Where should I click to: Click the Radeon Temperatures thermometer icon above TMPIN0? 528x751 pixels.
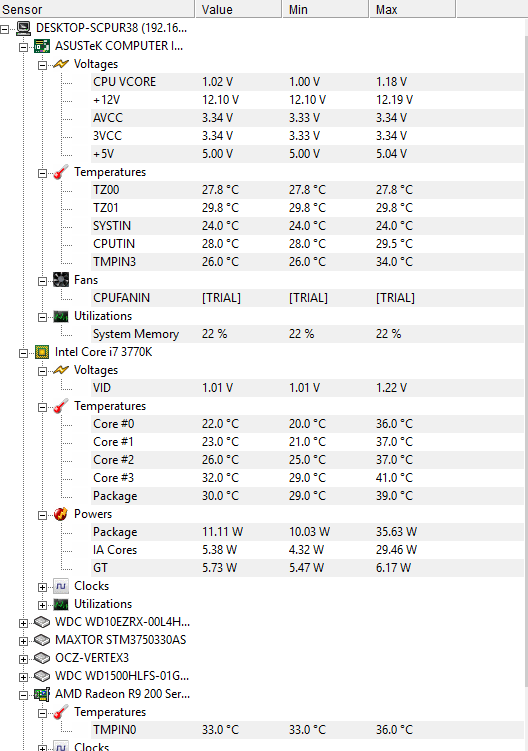pyautogui.click(x=61, y=713)
